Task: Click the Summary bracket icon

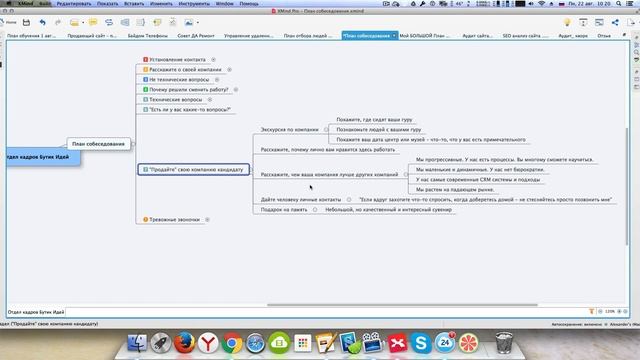Action: coord(140,22)
